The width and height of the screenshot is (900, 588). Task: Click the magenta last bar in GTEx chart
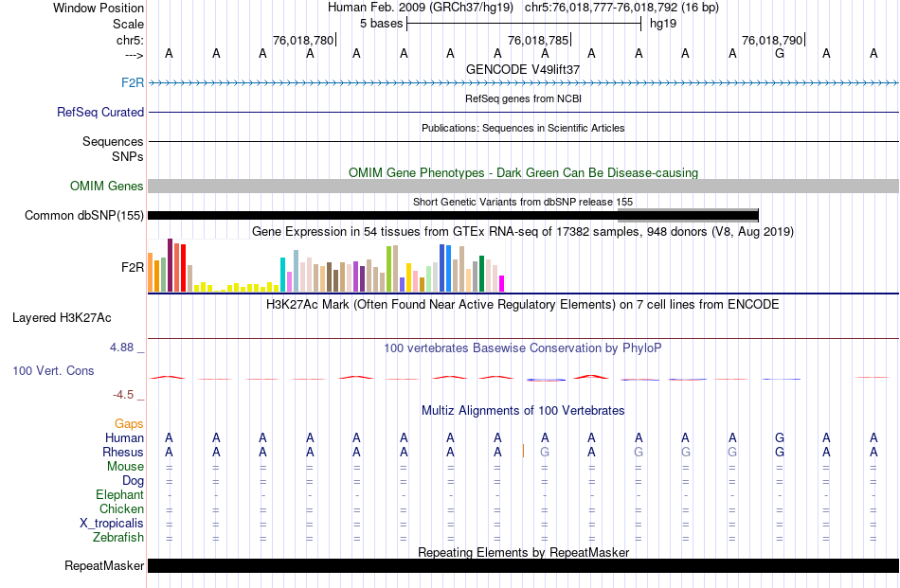click(x=502, y=284)
